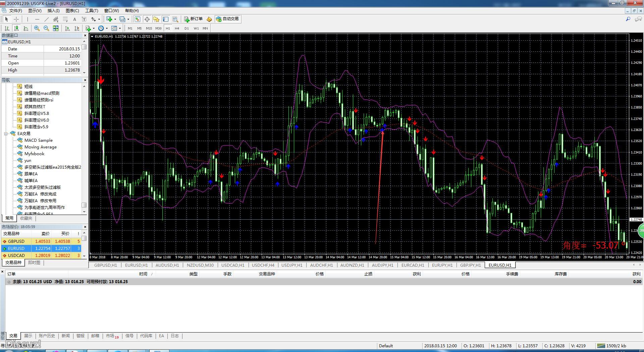Open the 插入(I) menu

tap(53, 11)
